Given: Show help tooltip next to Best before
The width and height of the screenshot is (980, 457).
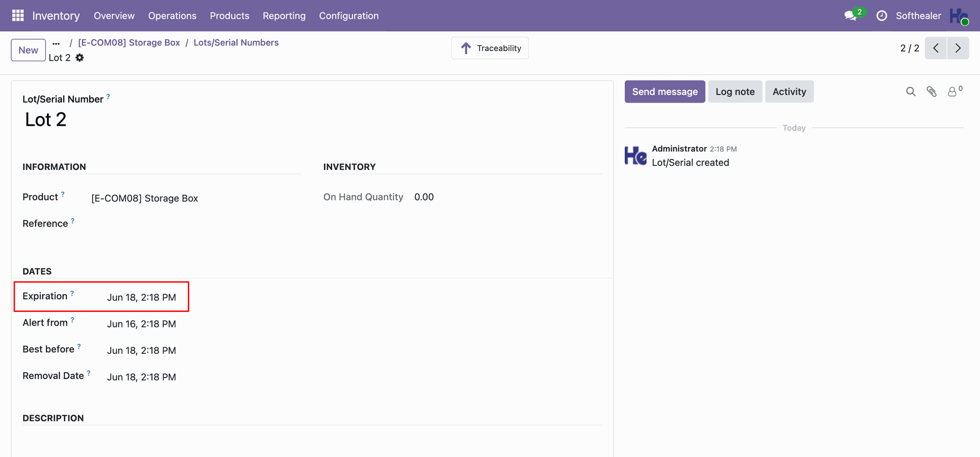Looking at the screenshot, I should click(79, 347).
